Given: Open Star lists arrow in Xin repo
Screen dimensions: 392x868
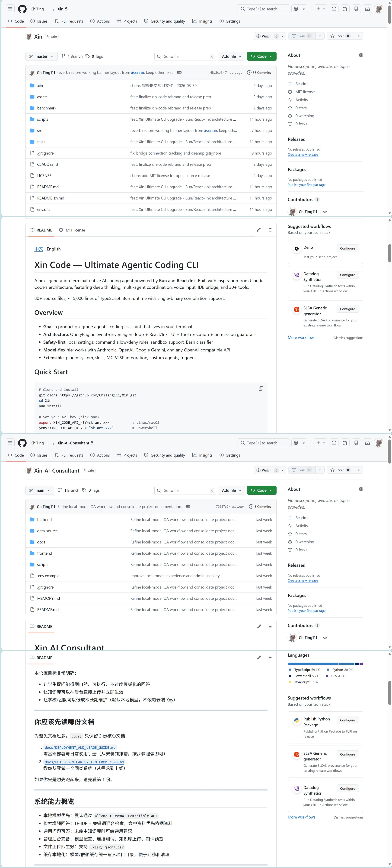Looking at the screenshot, I should click(x=359, y=36).
